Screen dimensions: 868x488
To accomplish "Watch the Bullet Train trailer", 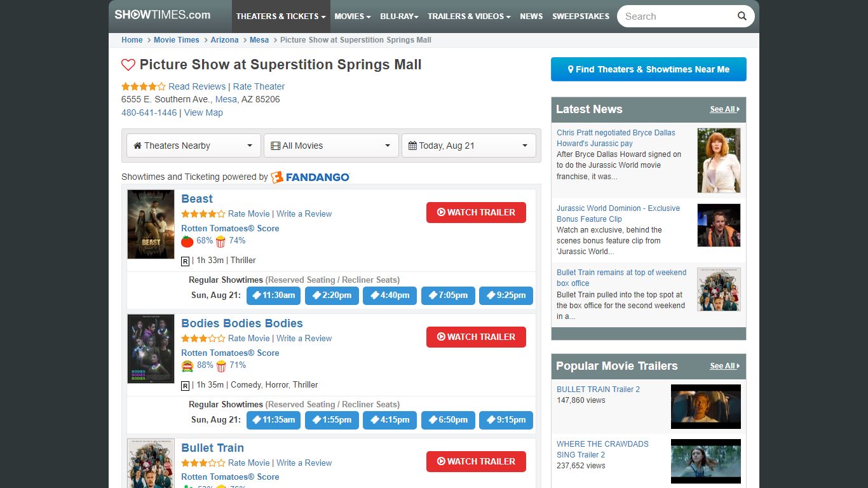I will pos(476,461).
